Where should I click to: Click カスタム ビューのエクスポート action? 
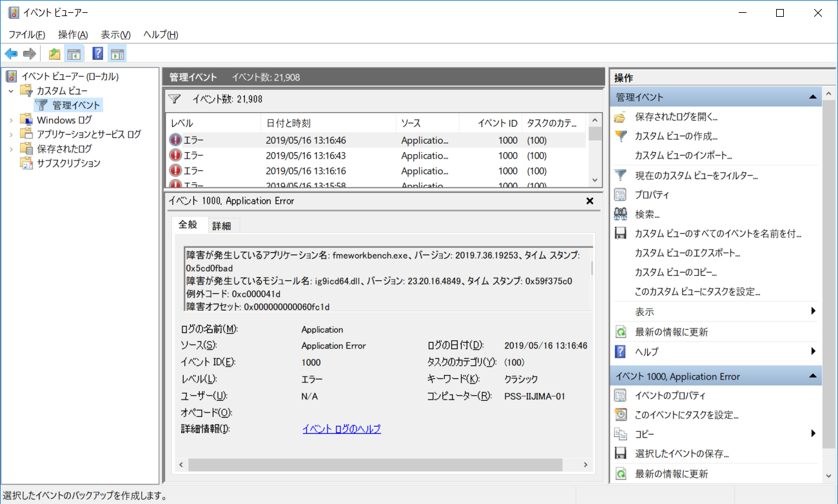tap(687, 253)
